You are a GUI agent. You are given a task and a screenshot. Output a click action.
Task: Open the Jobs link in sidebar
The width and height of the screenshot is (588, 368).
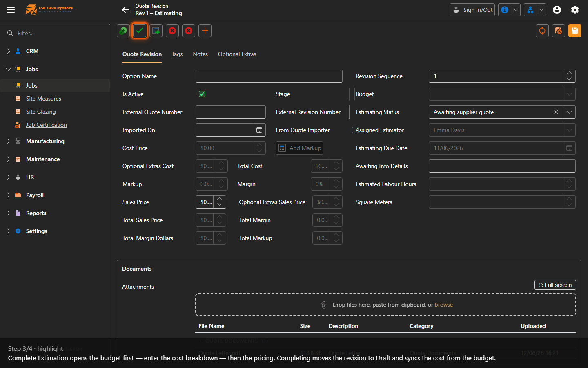coord(32,85)
